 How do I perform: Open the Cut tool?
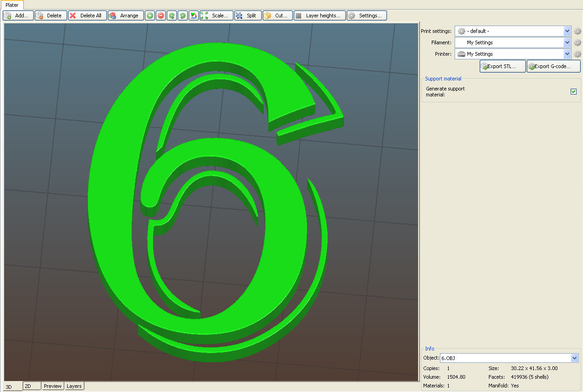277,15
